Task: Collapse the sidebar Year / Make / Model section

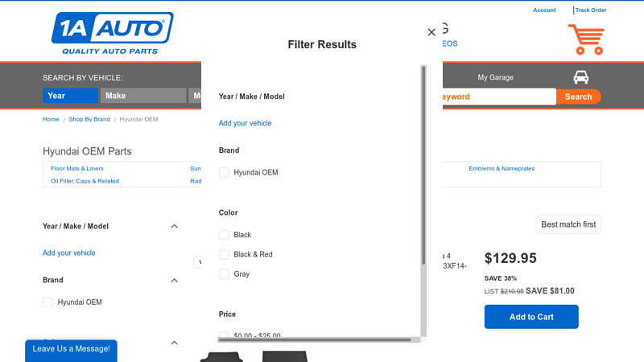Action: 174,226
